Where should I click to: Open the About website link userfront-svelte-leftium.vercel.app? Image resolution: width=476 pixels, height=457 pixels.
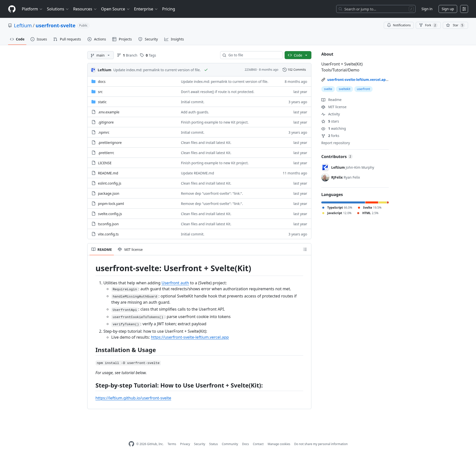(358, 80)
